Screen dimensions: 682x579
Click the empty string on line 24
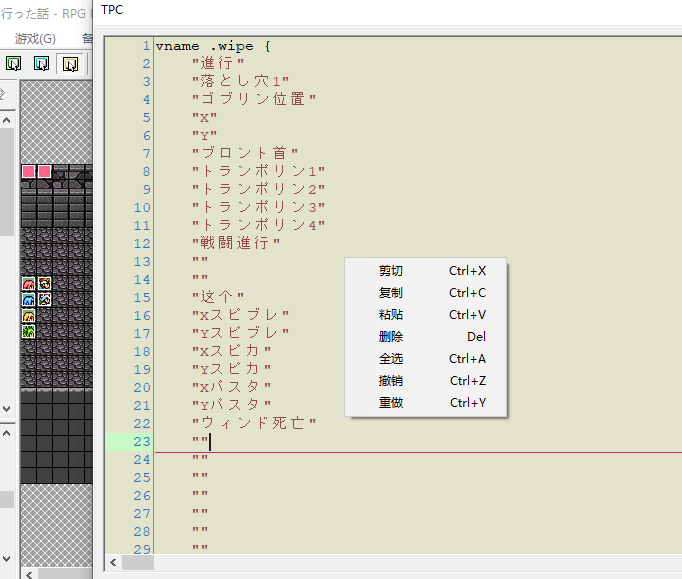200,459
